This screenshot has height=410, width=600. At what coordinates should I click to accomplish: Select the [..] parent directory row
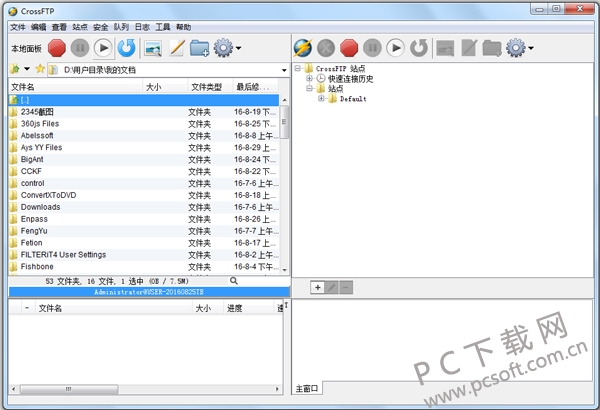(144, 100)
